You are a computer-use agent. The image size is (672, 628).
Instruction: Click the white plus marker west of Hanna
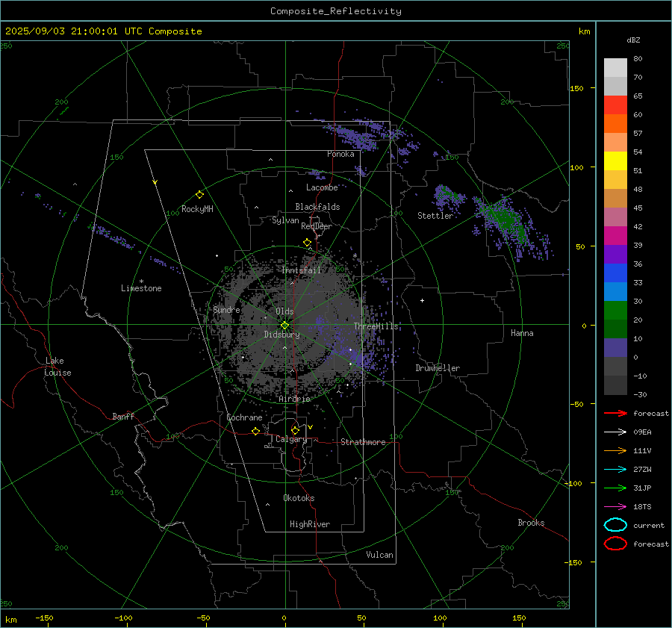click(x=422, y=300)
